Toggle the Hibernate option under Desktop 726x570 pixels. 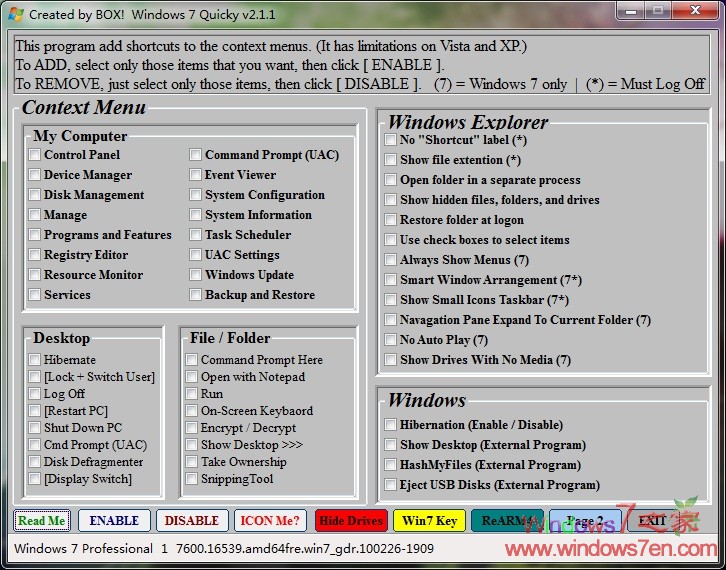35,360
